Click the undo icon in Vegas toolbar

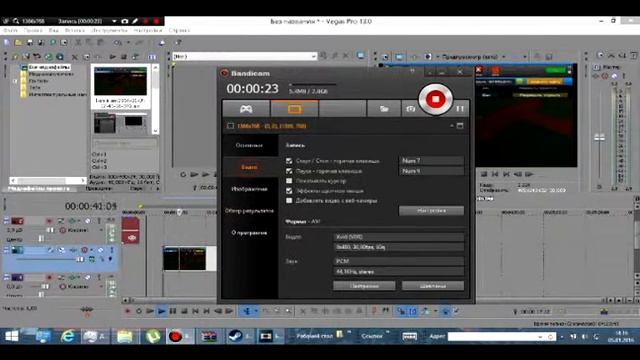[118, 42]
